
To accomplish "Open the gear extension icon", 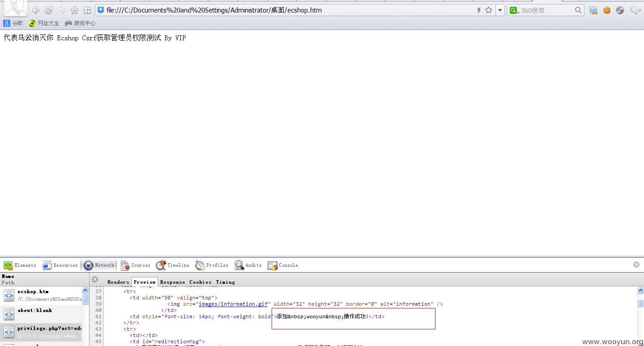I will pos(620,10).
